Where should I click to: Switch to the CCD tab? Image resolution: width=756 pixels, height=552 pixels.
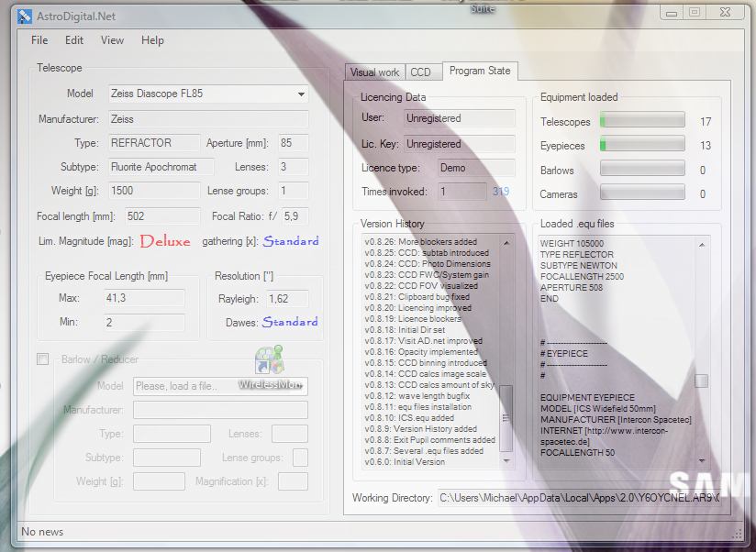coord(423,72)
